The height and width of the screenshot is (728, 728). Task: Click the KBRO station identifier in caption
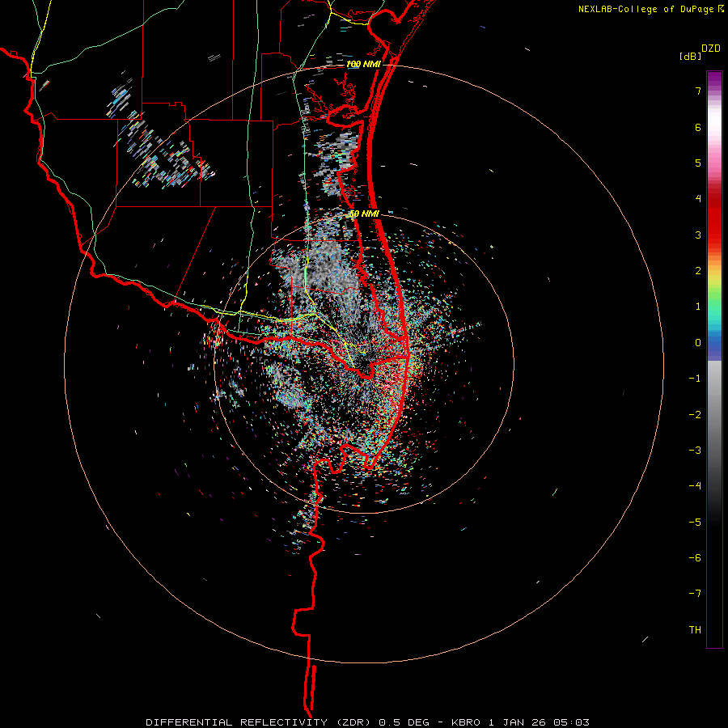click(x=467, y=722)
